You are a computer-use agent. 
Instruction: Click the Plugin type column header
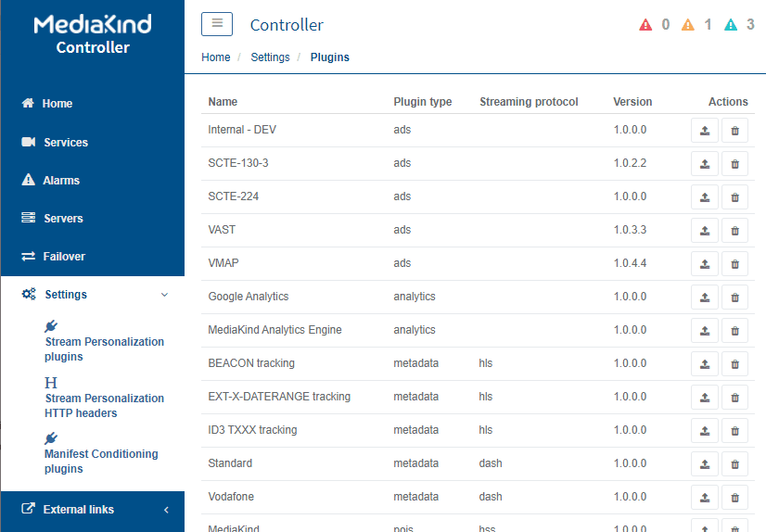point(423,102)
